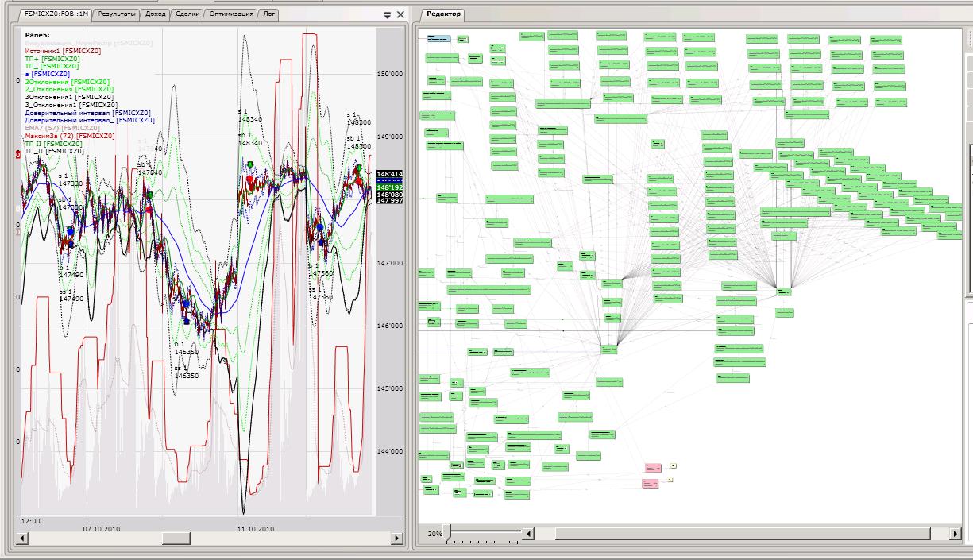Switch to the FSMICXZ0:FOB :1M chart tab

[x=56, y=14]
